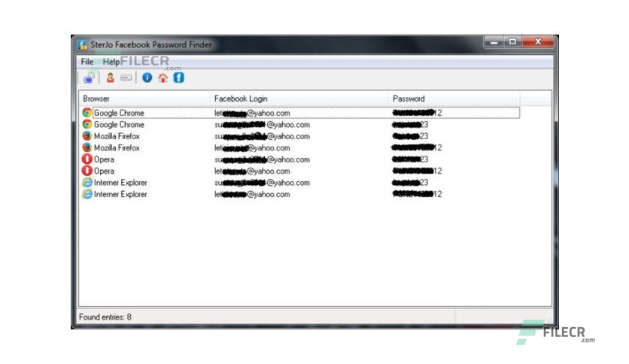
Task: Select 'Opera' text in leti… row
Action: pyautogui.click(x=104, y=171)
